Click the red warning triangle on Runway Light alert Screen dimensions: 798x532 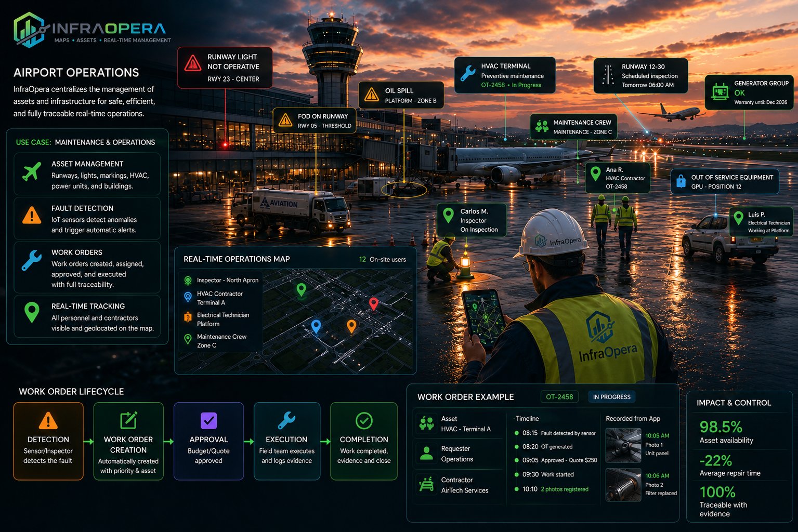pos(192,64)
